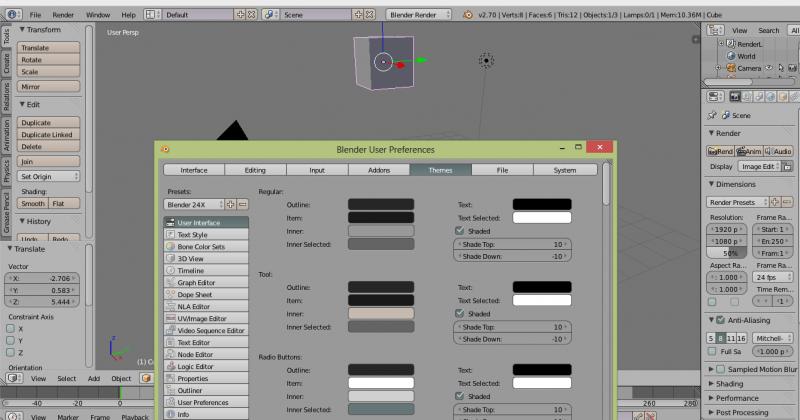800x420 pixels.
Task: Toggle Shaded checkbox under Radio Buttons
Action: click(x=459, y=396)
